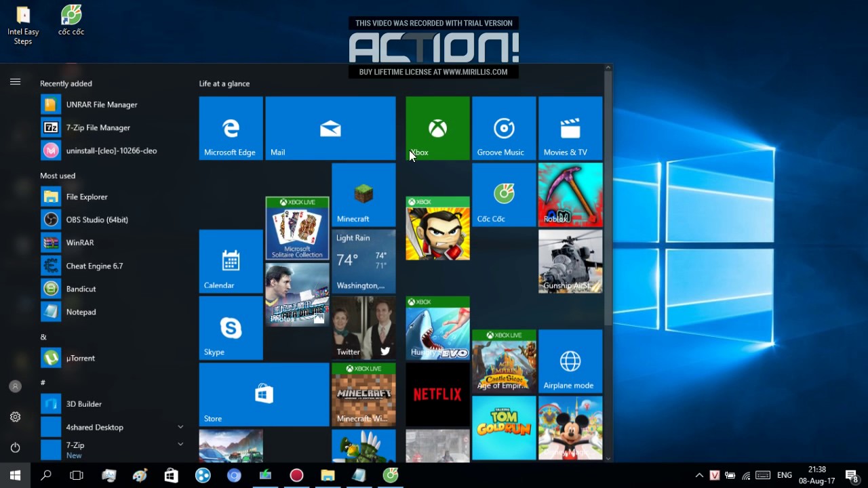This screenshot has width=868, height=488.
Task: Open the Store tile
Action: pyautogui.click(x=264, y=394)
